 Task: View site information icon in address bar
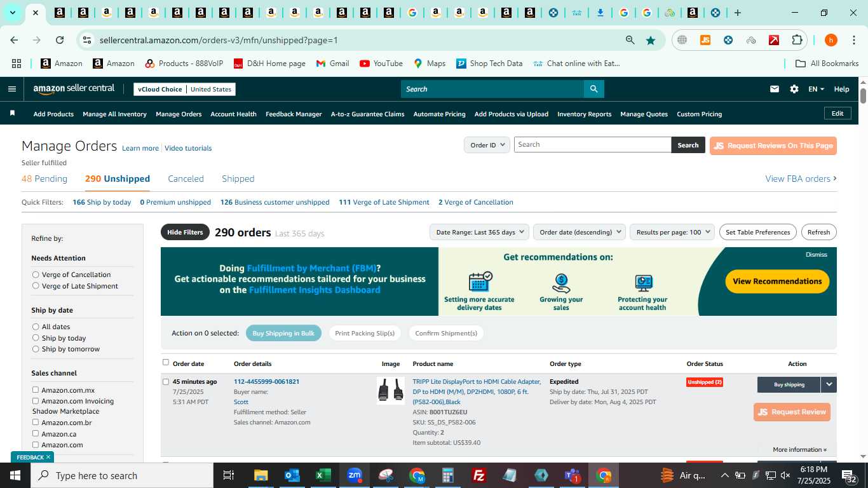(x=87, y=40)
